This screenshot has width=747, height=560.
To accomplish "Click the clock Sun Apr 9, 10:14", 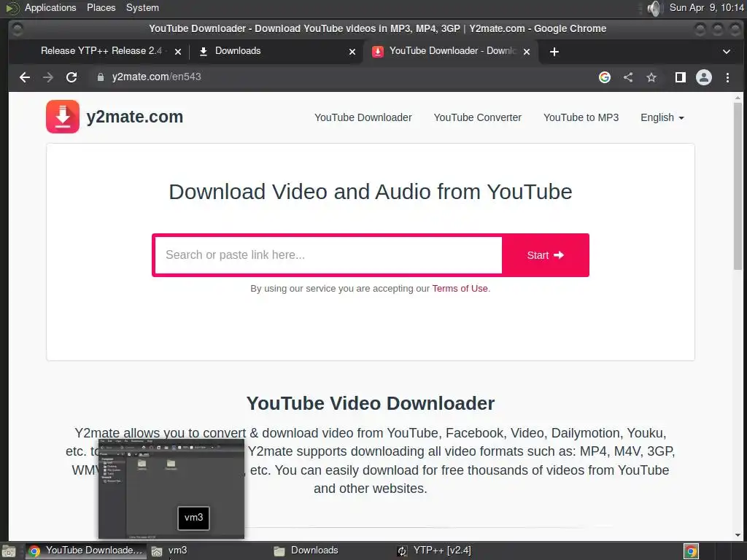I will tap(706, 7).
